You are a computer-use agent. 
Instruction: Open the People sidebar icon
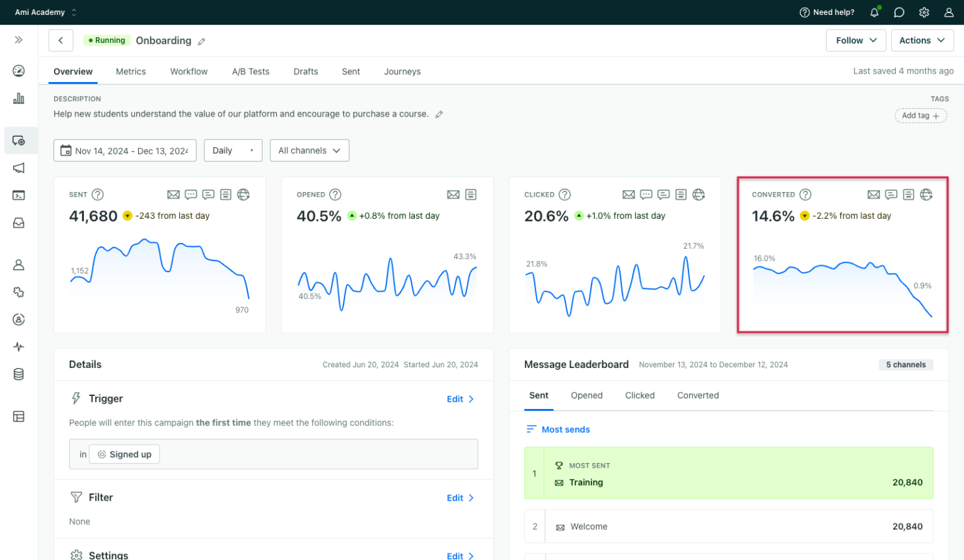19,265
